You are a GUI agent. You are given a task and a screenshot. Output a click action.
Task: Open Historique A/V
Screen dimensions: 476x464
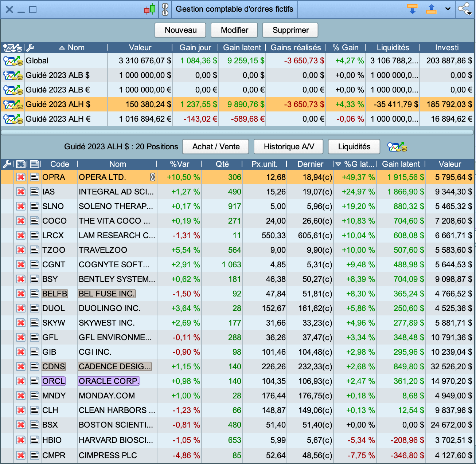coord(289,147)
